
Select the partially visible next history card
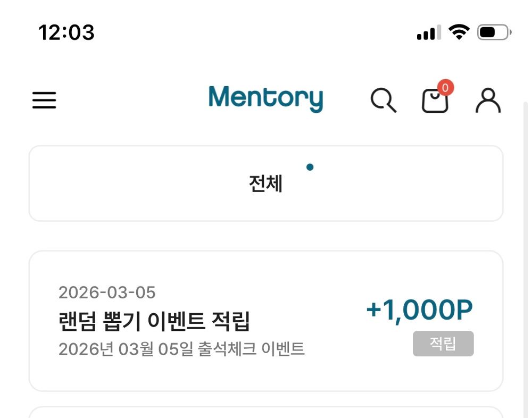(x=266, y=412)
